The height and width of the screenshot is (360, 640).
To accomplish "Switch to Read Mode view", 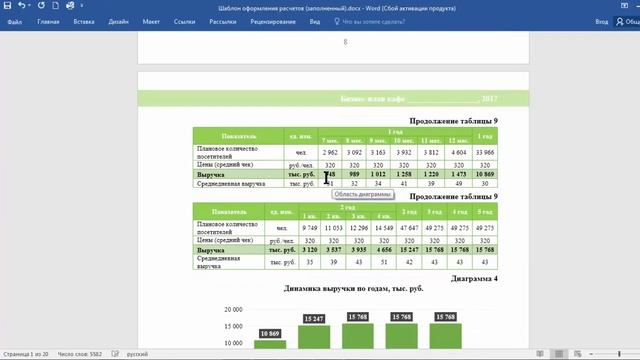I will pos(540,354).
